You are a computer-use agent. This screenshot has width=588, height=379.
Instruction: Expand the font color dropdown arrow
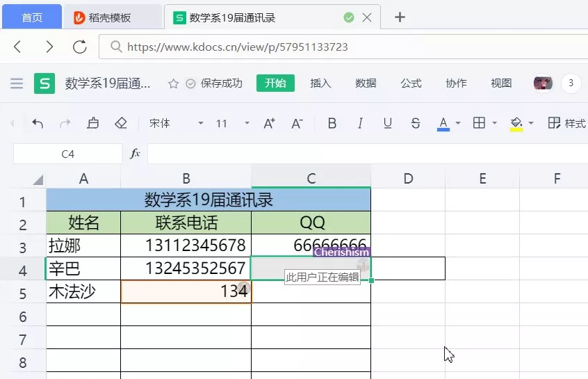click(458, 123)
